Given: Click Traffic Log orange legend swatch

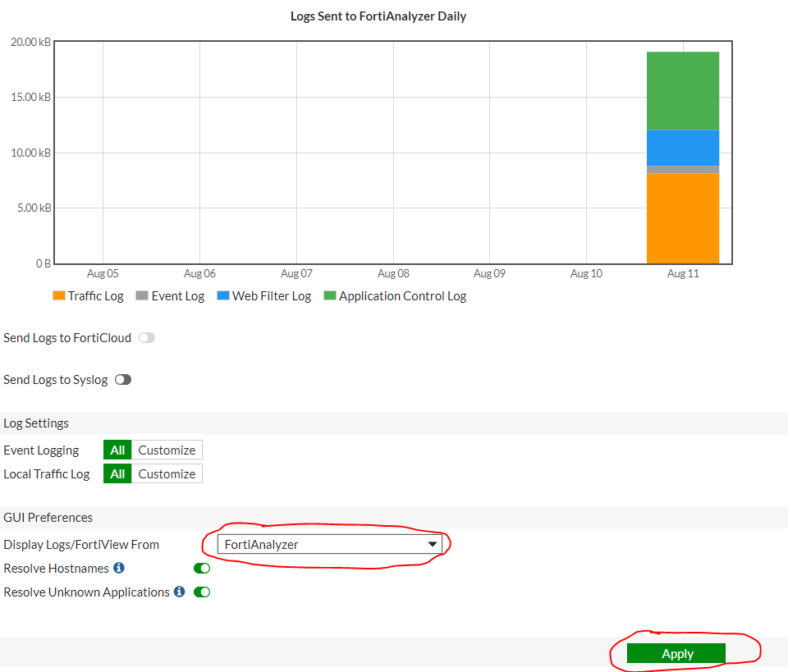Looking at the screenshot, I should tap(59, 295).
